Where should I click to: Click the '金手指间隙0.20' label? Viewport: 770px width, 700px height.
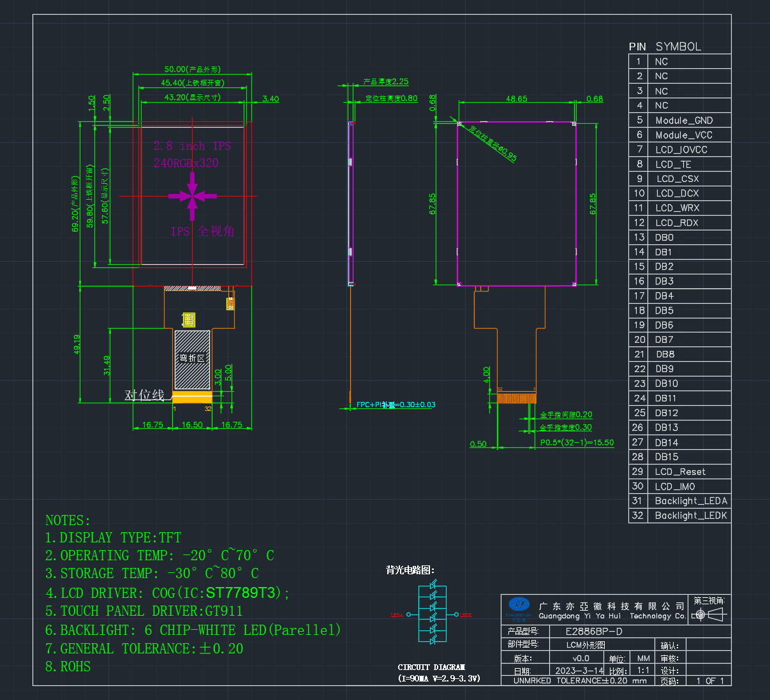pyautogui.click(x=566, y=415)
